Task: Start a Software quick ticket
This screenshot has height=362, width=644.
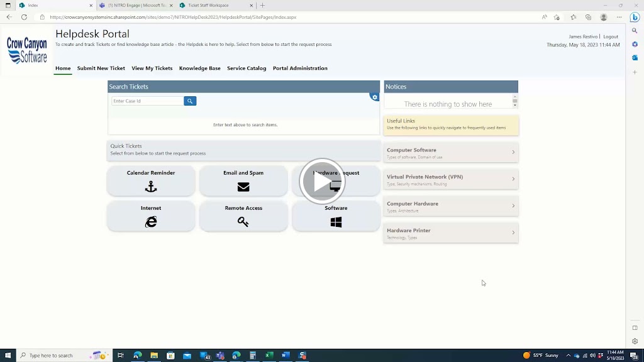Action: (336, 216)
